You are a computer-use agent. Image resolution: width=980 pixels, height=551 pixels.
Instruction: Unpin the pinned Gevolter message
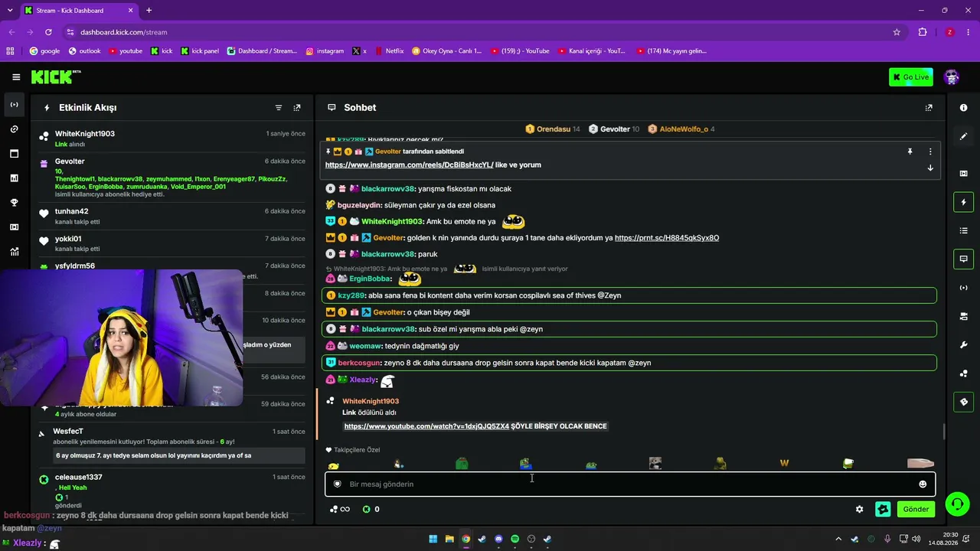[x=910, y=152]
